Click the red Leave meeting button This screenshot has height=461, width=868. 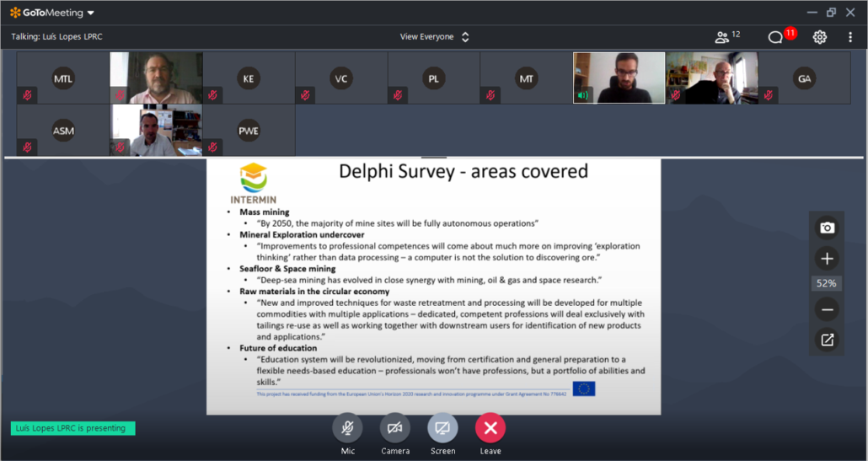tap(490, 428)
